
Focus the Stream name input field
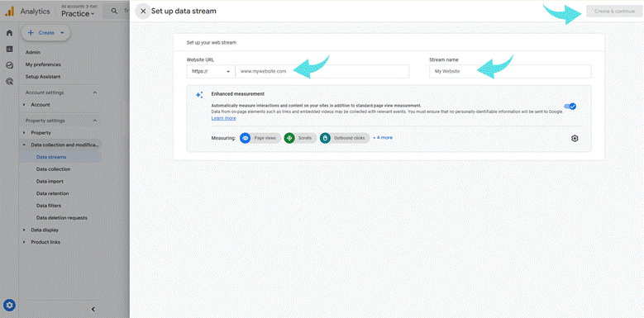click(511, 71)
